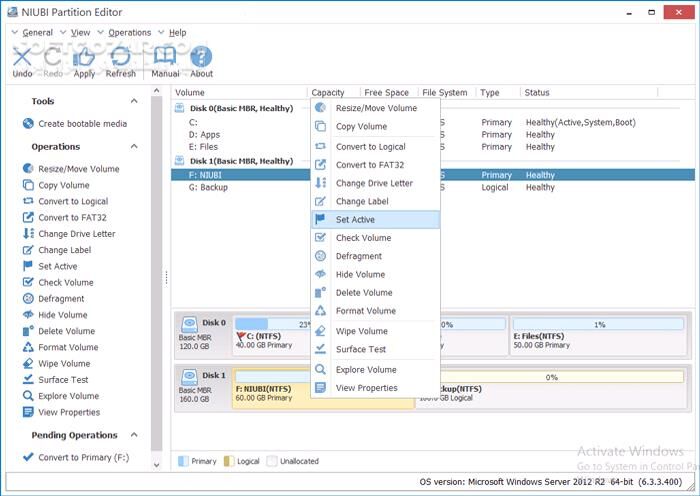
Task: Choose Resize/Move Volume in context menu
Action: [375, 108]
